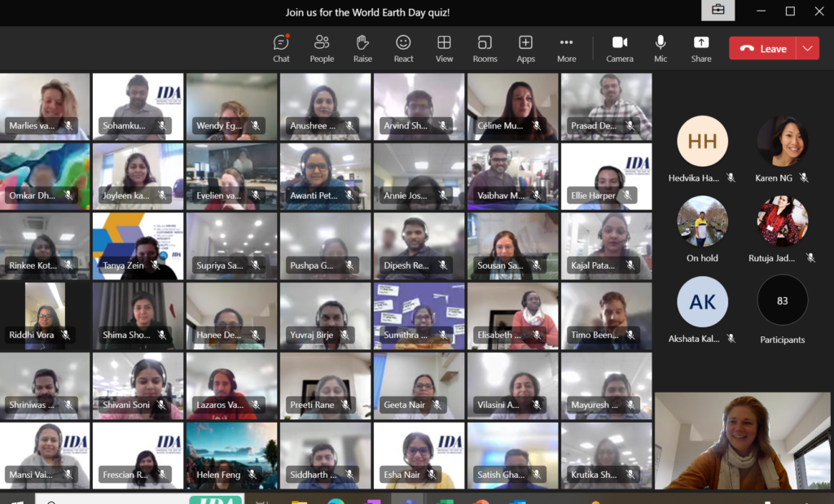Open the Apps panel
Viewport: 834px width, 504px height.
525,48
